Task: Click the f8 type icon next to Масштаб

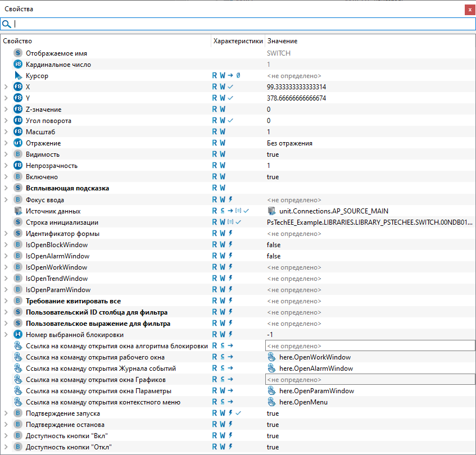Action: [x=18, y=132]
